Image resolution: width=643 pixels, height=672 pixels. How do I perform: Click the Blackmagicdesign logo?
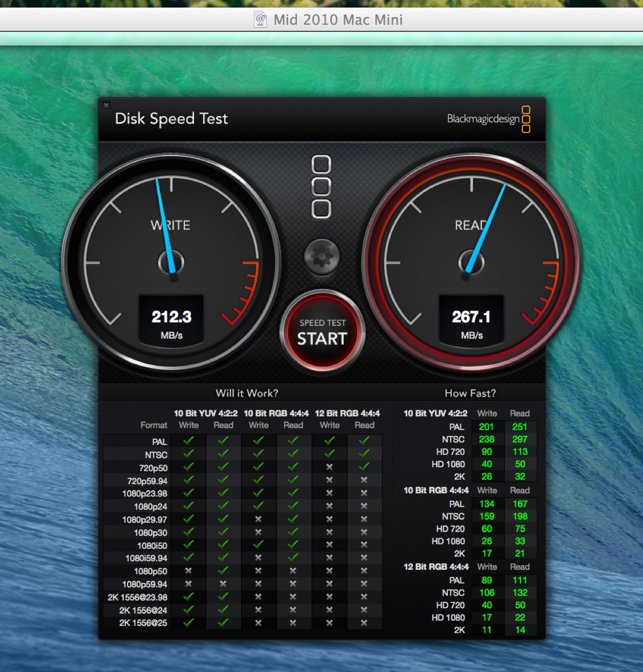pyautogui.click(x=488, y=118)
